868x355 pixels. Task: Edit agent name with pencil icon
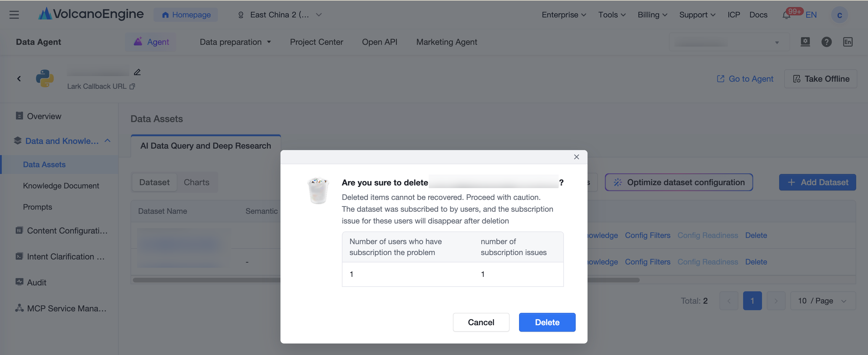137,72
